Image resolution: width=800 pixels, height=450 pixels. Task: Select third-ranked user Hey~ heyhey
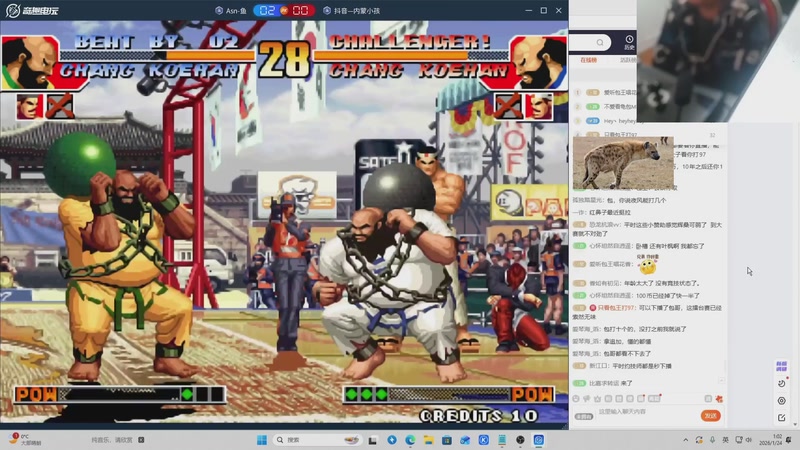[605, 121]
